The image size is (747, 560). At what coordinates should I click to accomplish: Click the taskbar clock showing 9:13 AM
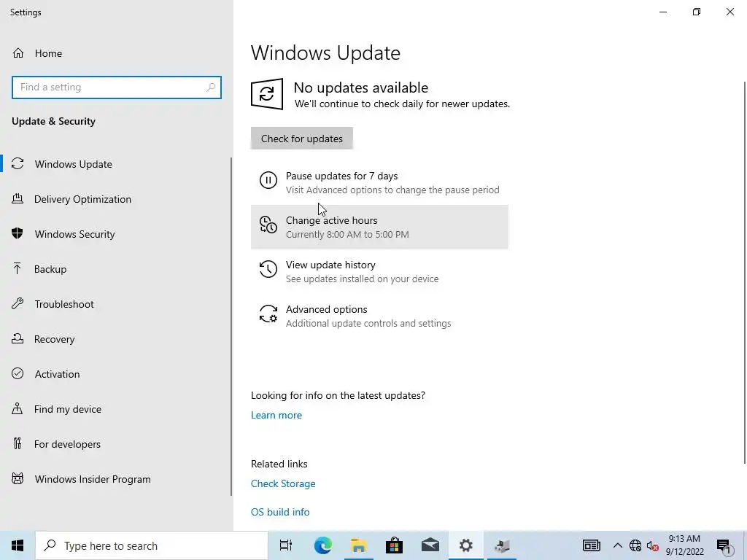pos(684,545)
